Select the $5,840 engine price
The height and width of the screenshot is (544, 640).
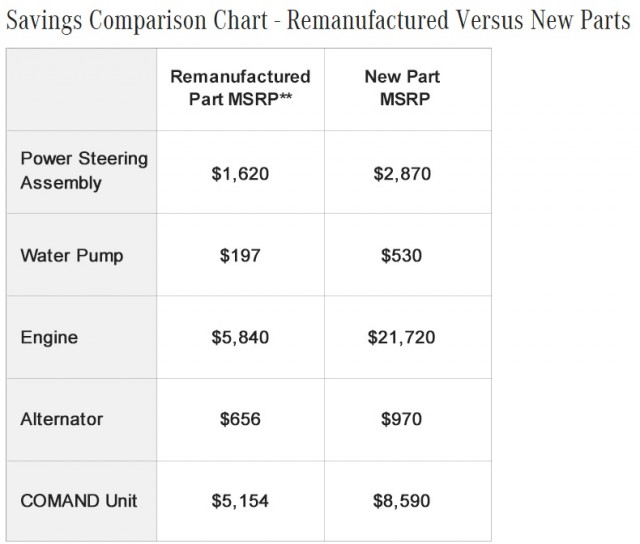(240, 338)
